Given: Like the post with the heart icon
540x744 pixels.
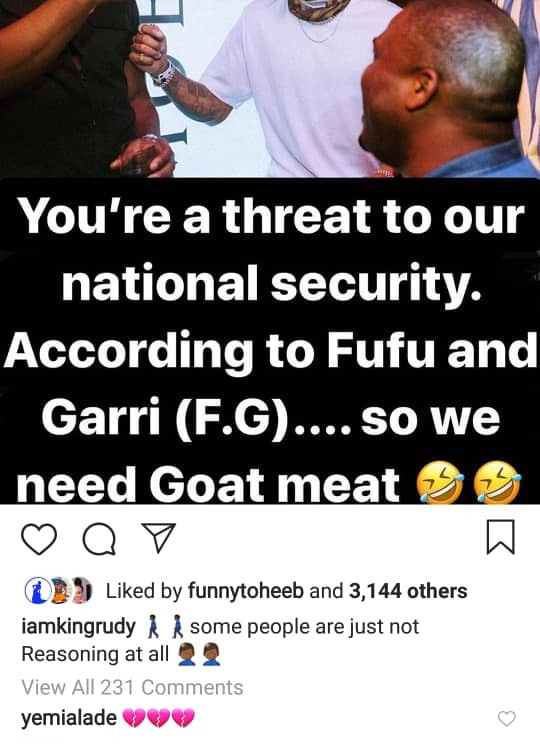Looking at the screenshot, I should point(39,539).
